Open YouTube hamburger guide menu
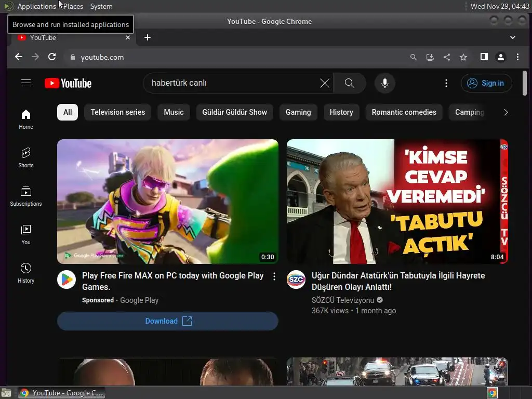 (26, 83)
